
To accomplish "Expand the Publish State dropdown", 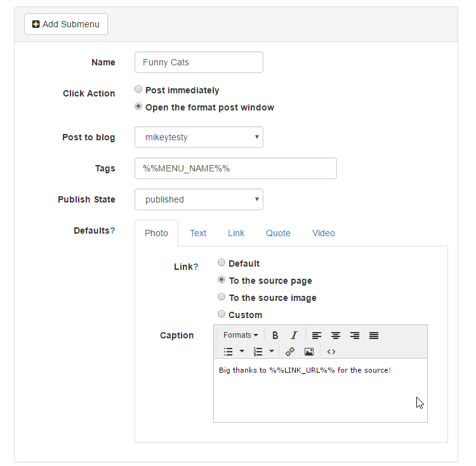I will pos(199,199).
